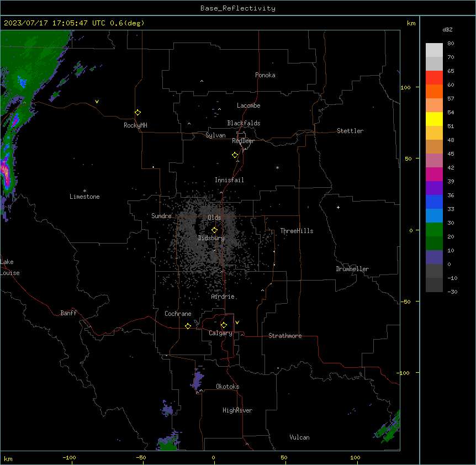Click the yellow diamond marker above the Calgary label

click(224, 325)
